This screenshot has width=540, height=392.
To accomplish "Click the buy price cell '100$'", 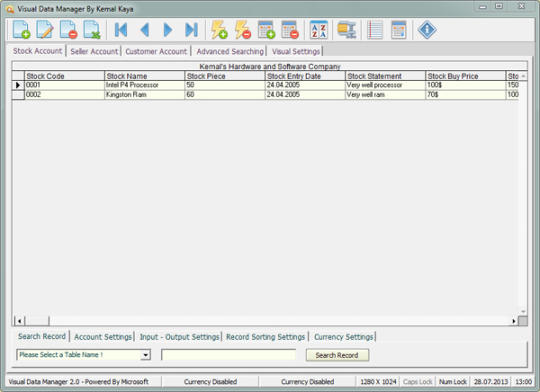I will pos(466,85).
